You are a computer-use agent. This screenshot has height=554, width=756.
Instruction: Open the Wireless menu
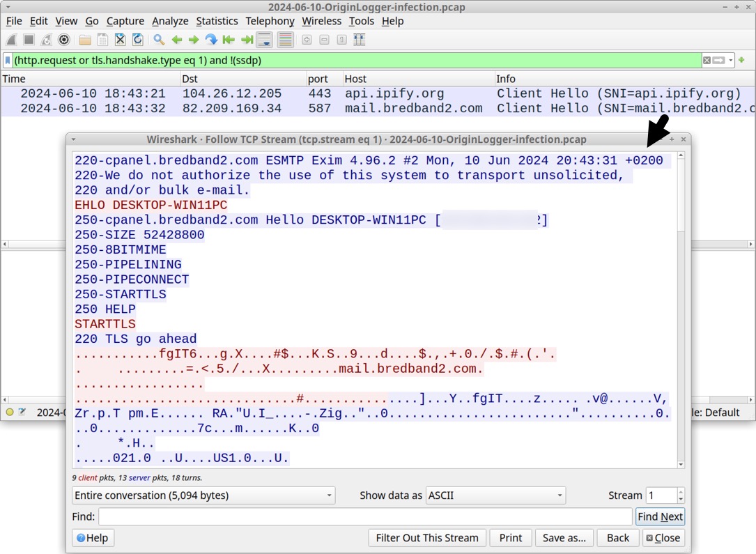pos(322,21)
